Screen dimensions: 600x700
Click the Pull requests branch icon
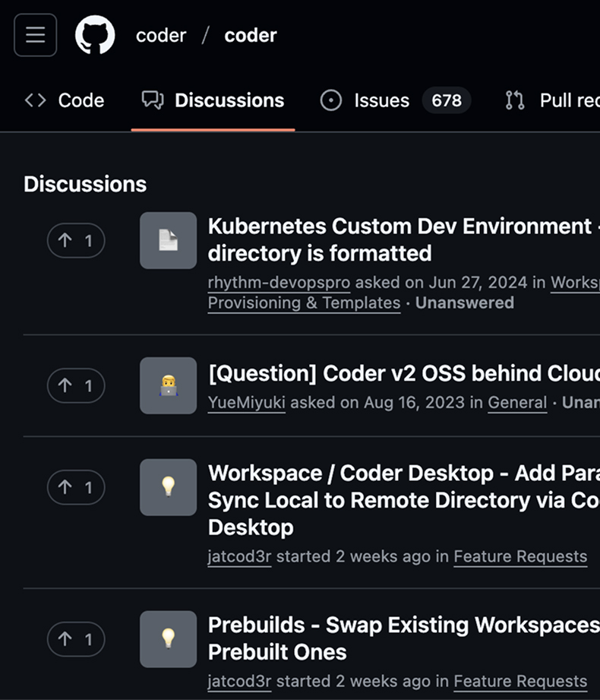pos(514,100)
